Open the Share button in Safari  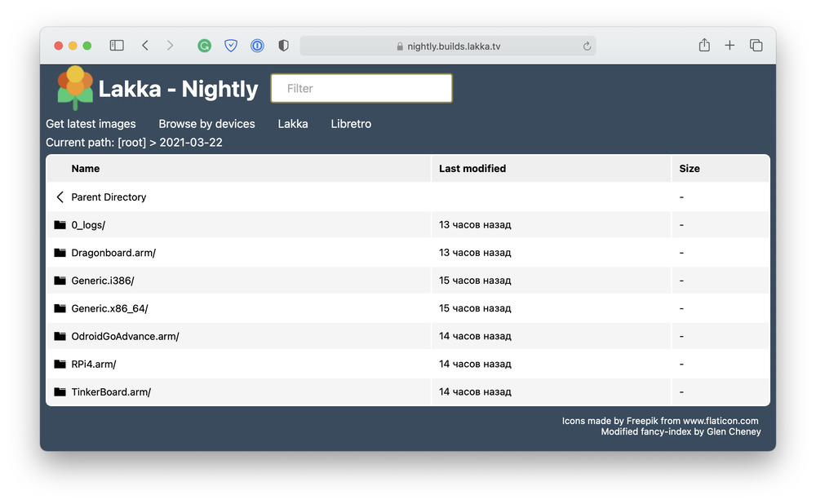click(704, 45)
